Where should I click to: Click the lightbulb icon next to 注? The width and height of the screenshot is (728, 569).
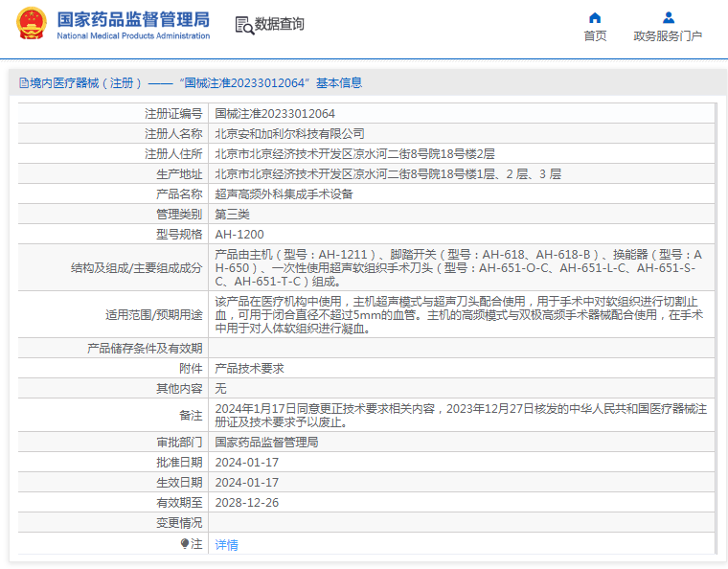(x=184, y=543)
